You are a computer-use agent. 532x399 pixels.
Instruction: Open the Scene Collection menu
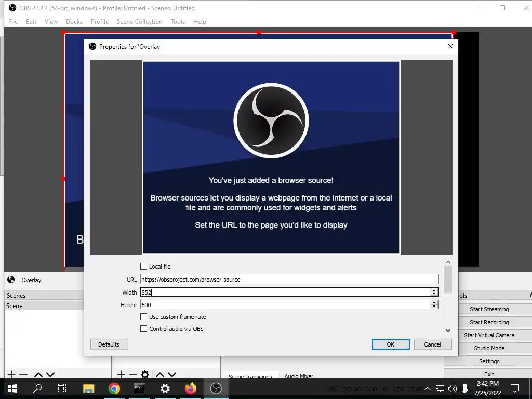[139, 21]
